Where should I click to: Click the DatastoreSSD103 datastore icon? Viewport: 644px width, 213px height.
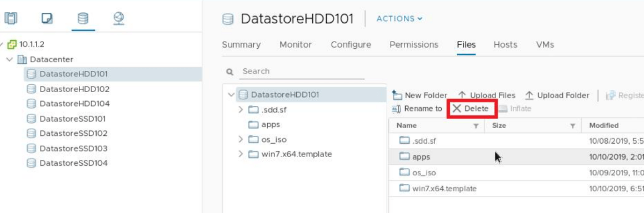[31, 148]
